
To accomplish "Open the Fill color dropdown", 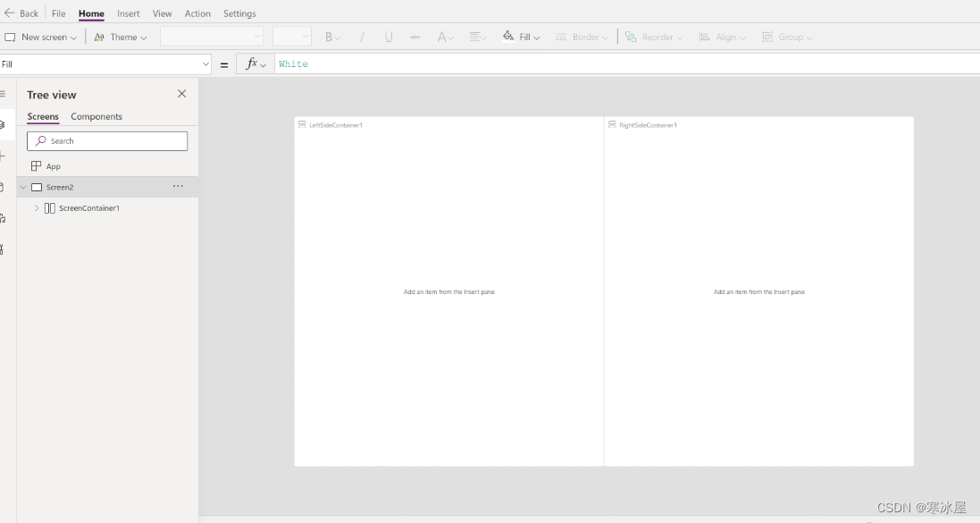I will (521, 37).
